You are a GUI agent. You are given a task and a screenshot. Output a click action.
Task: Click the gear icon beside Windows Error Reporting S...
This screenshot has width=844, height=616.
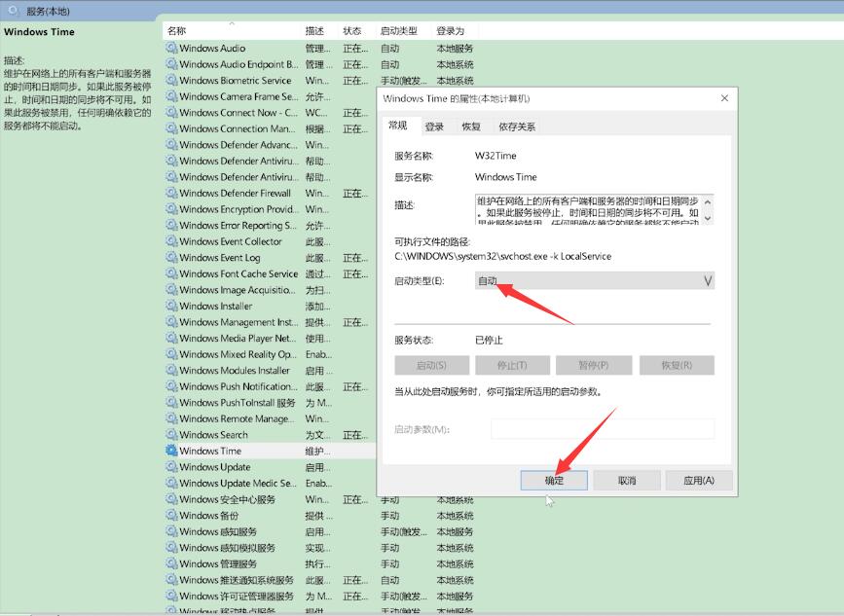pos(171,225)
